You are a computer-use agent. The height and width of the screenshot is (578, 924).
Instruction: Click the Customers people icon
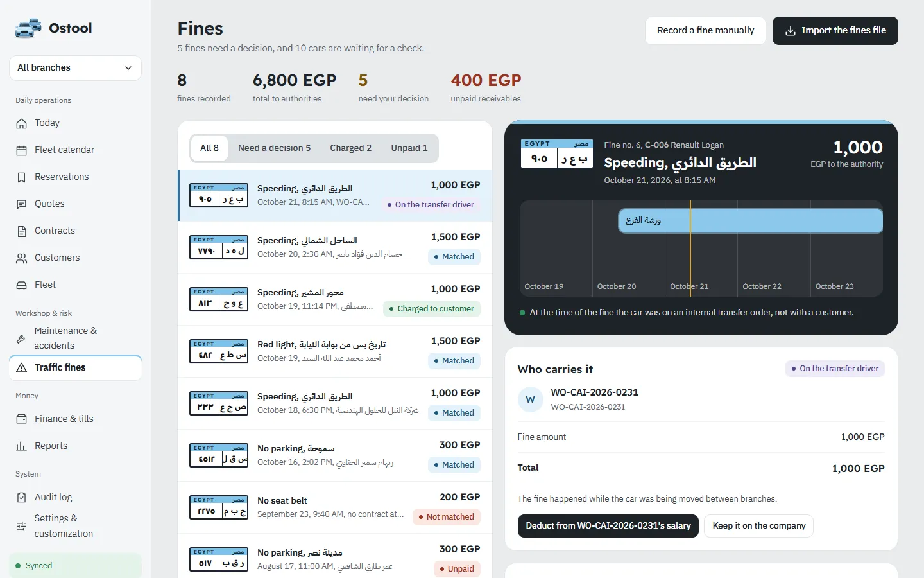(22, 258)
